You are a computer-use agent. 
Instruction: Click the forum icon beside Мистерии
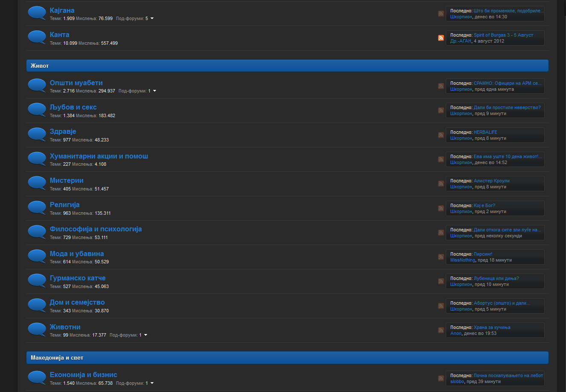pos(37,183)
